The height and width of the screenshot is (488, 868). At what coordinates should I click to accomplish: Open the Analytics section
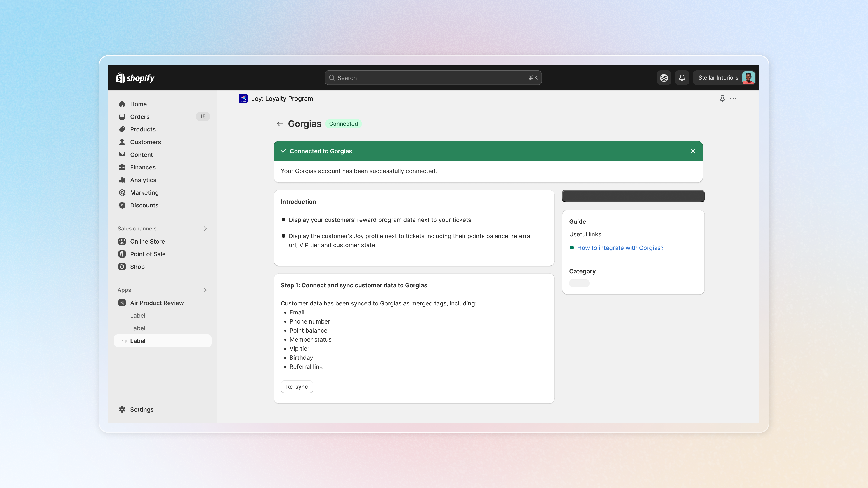point(143,180)
